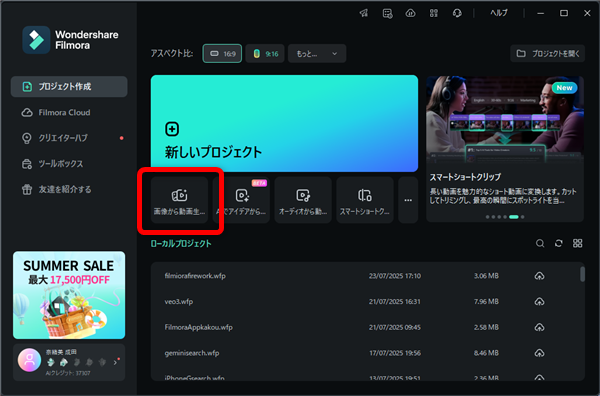Open the paper plane notification icon
The height and width of the screenshot is (396, 600).
[x=364, y=13]
